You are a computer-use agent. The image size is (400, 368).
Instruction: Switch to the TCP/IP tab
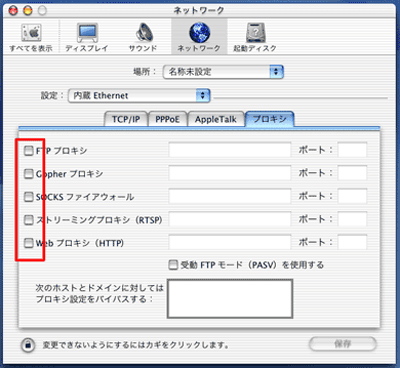(126, 119)
